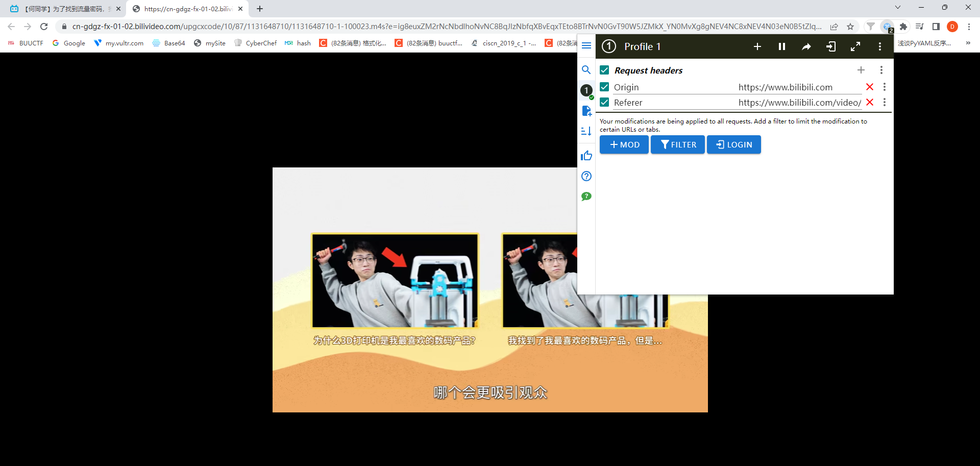Click the thumbs up rate icon
The width and height of the screenshot is (980, 466).
586,156
